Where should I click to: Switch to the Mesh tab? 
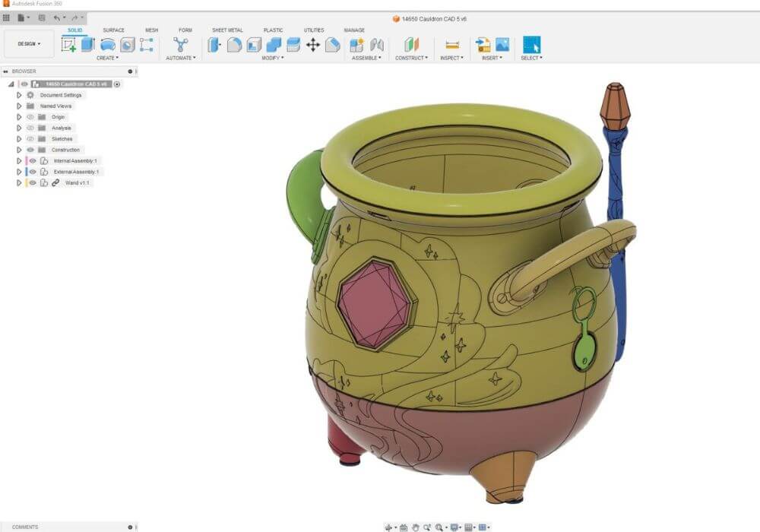point(152,30)
